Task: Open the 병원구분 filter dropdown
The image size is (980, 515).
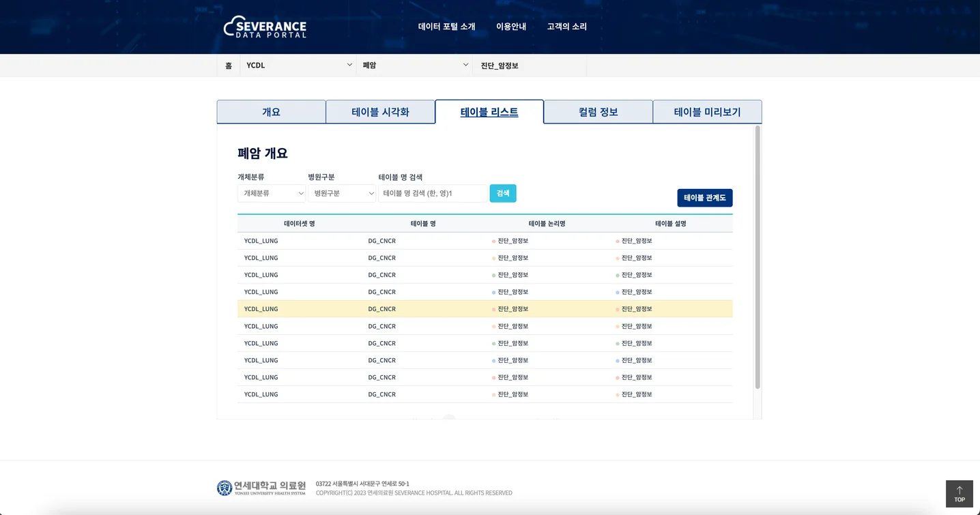Action: pyautogui.click(x=342, y=194)
